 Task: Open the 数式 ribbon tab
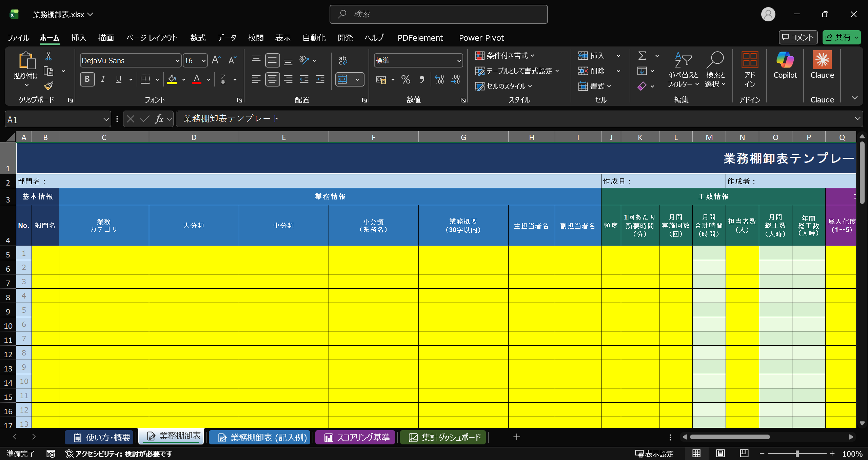pyautogui.click(x=198, y=38)
